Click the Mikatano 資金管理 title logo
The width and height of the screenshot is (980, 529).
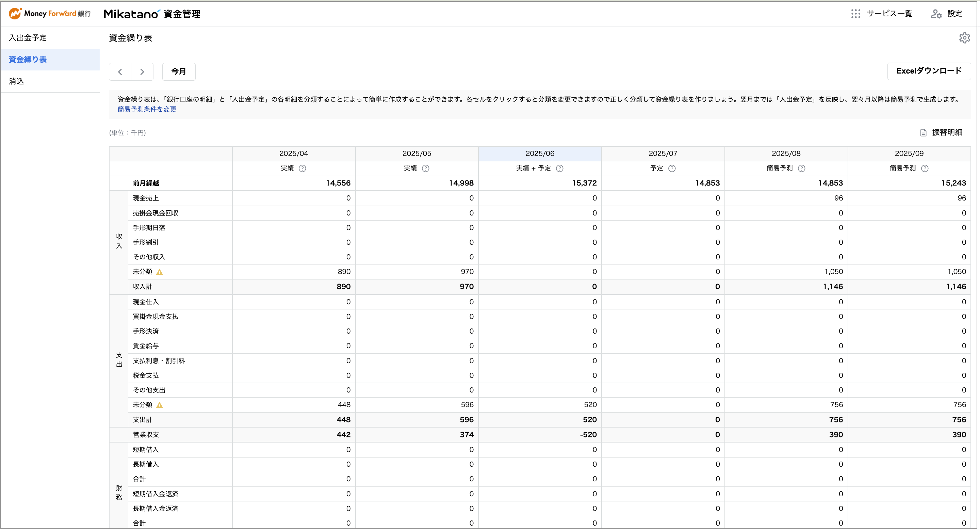click(152, 14)
